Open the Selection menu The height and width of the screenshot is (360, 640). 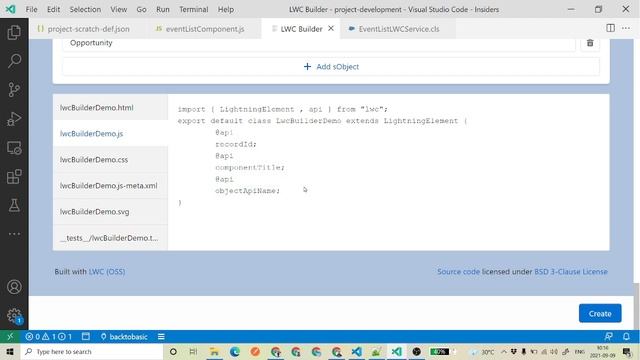coord(85,9)
